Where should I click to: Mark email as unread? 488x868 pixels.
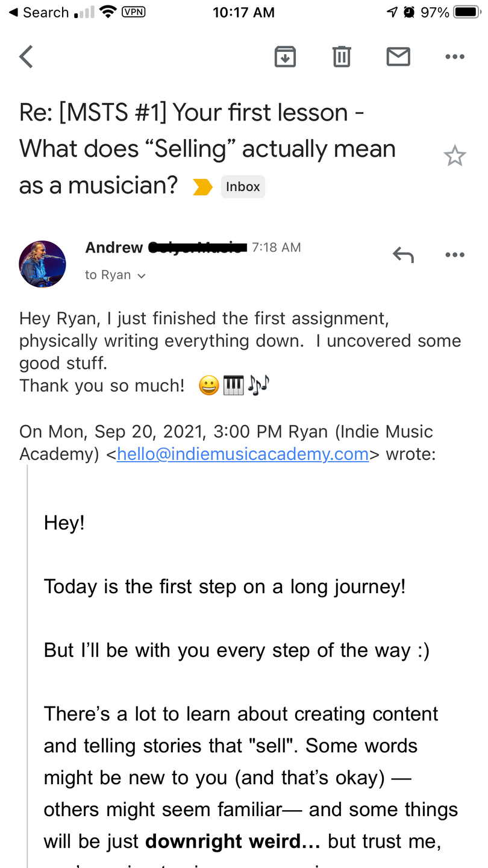pyautogui.click(x=398, y=57)
